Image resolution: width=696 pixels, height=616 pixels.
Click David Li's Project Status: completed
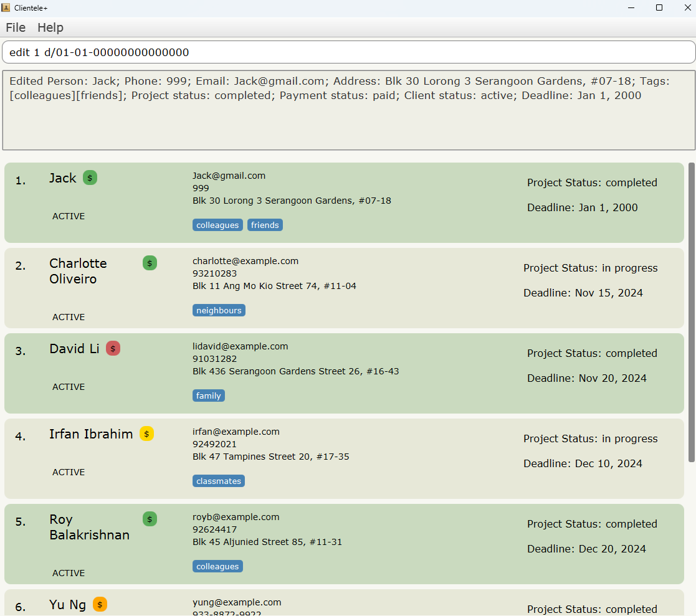point(592,353)
